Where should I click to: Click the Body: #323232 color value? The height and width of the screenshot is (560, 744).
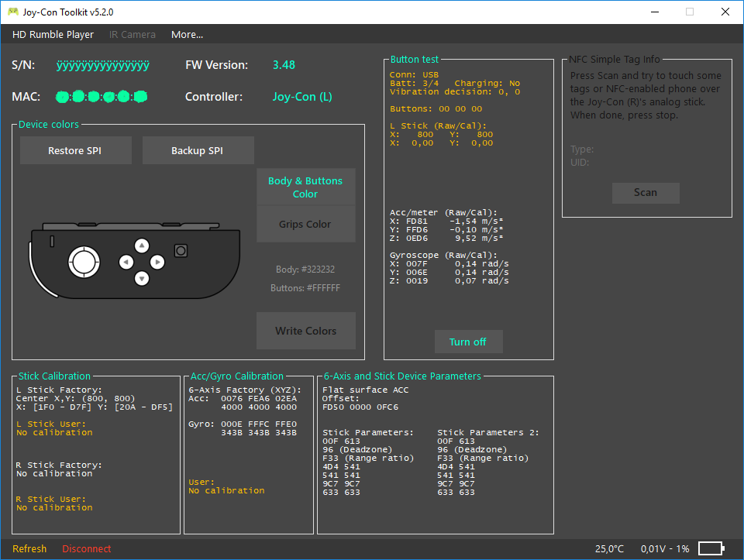pyautogui.click(x=305, y=270)
